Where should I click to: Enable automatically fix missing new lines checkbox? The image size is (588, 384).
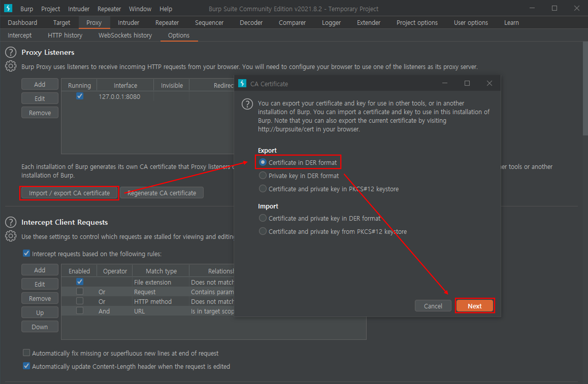[x=26, y=353]
